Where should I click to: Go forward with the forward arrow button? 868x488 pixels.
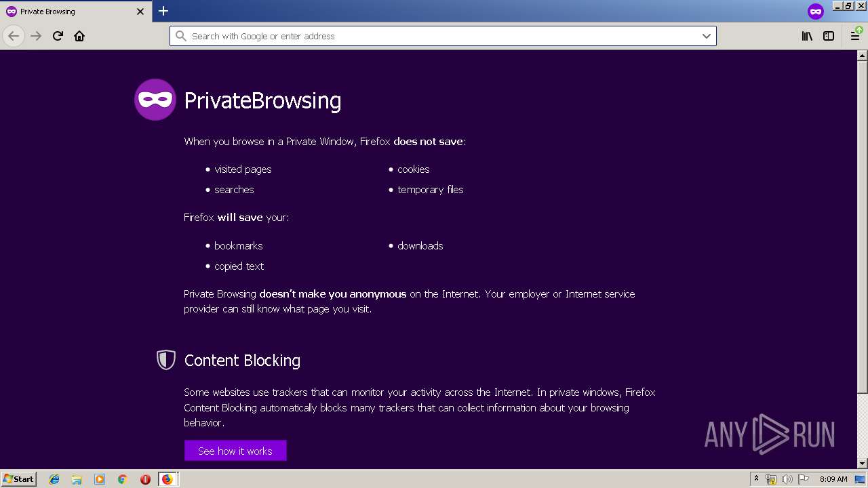(x=36, y=36)
